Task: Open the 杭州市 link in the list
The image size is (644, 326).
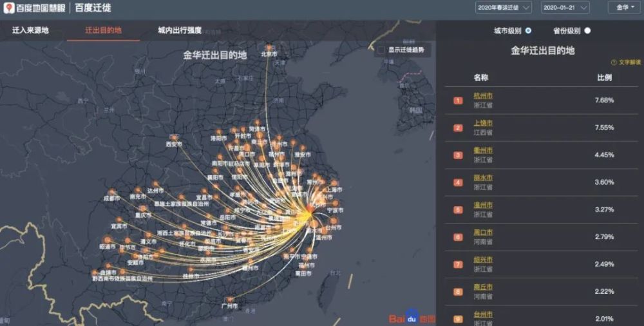Action: [483, 96]
